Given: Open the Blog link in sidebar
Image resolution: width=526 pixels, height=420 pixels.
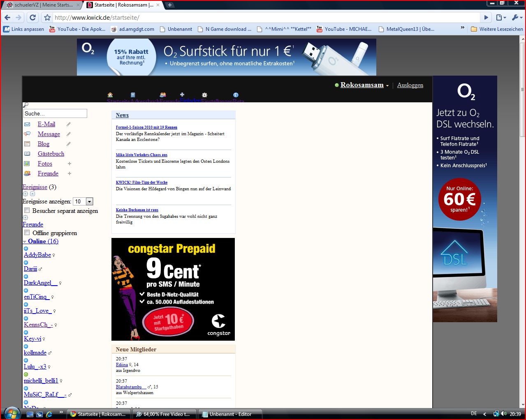Looking at the screenshot, I should (x=44, y=144).
